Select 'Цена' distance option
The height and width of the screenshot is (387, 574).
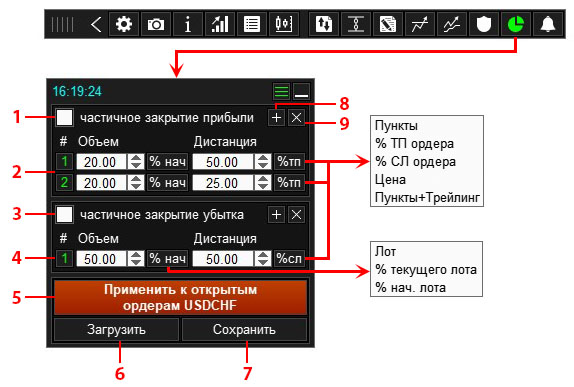pos(391,179)
